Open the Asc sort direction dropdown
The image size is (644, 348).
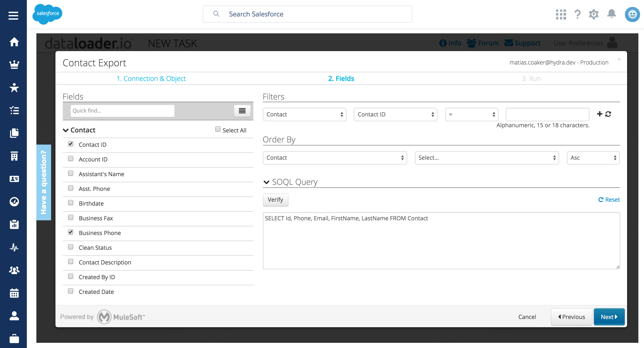click(593, 158)
